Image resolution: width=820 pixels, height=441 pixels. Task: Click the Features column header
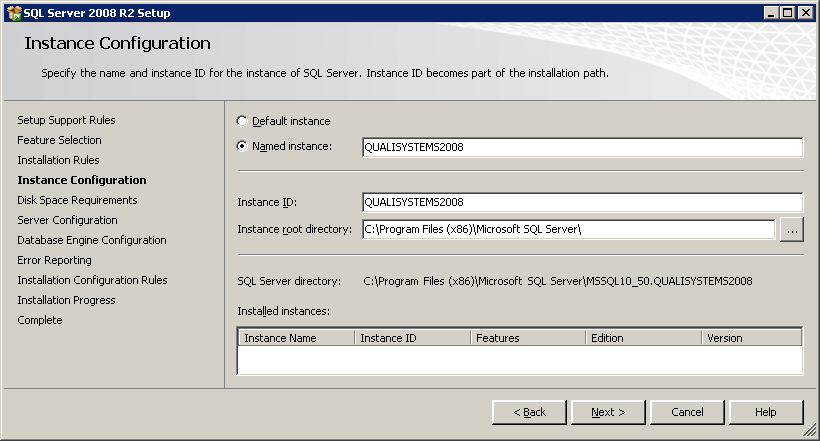pos(528,338)
